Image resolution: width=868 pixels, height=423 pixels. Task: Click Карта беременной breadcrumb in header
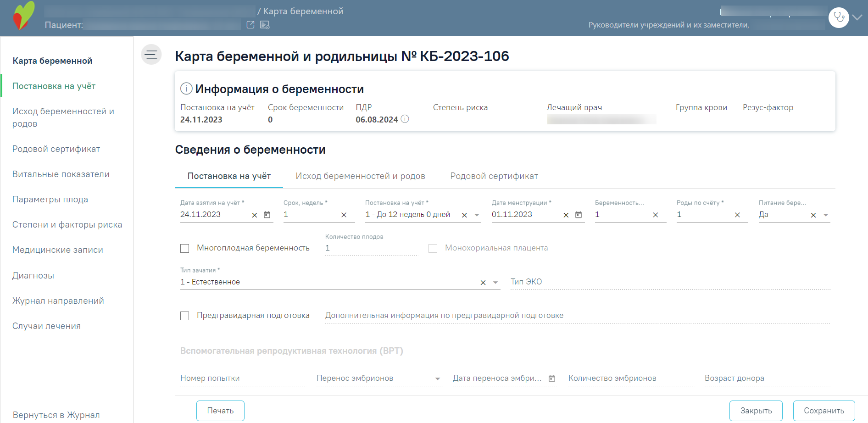coord(303,11)
